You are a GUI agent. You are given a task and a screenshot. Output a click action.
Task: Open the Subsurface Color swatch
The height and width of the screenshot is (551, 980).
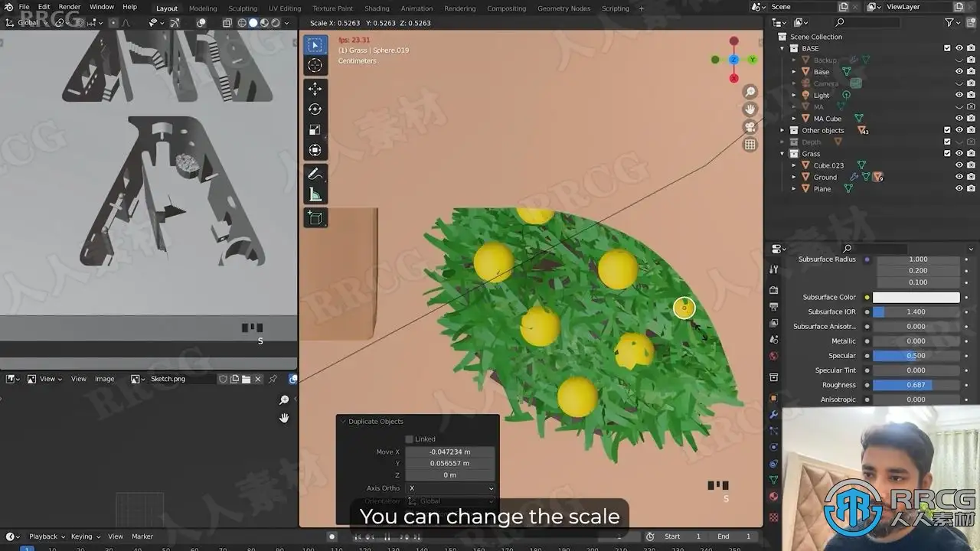click(916, 297)
